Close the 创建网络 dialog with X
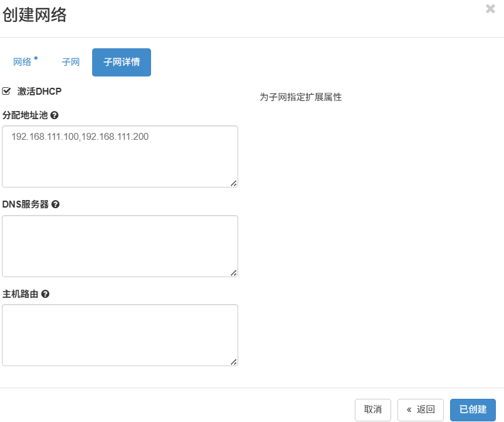The image size is (504, 422). coord(490,9)
